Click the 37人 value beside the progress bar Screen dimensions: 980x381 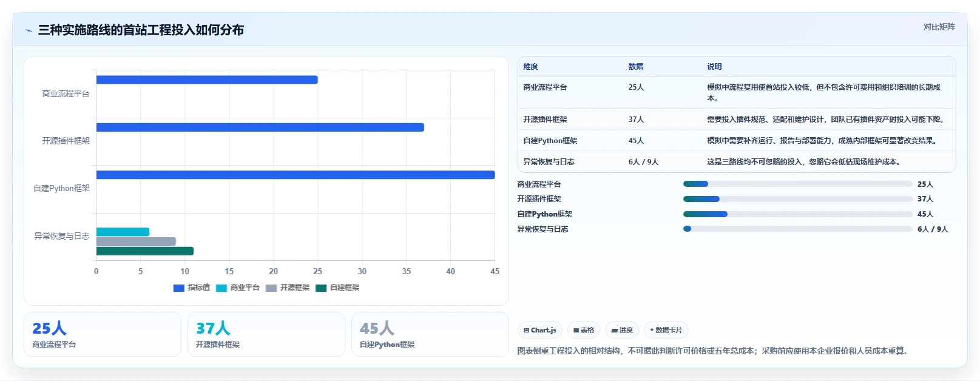(x=925, y=199)
